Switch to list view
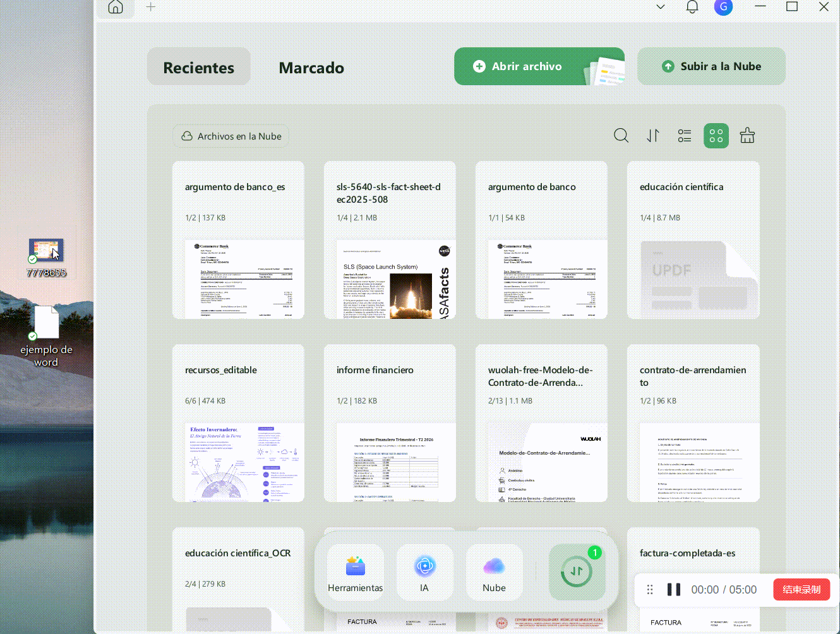This screenshot has height=634, width=840. [x=685, y=136]
